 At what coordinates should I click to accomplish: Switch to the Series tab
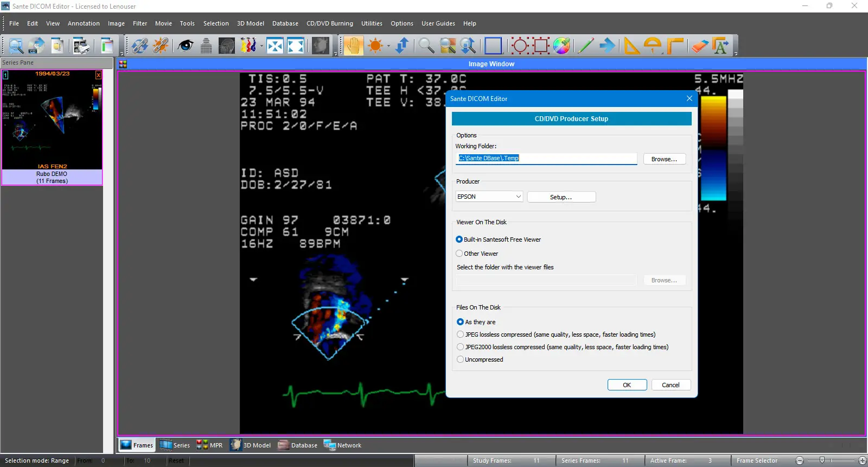(x=175, y=445)
